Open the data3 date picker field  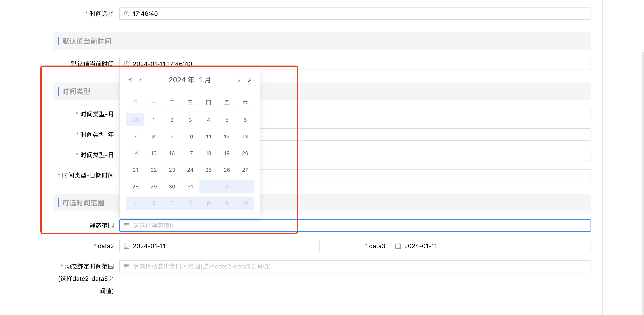pyautogui.click(x=490, y=246)
